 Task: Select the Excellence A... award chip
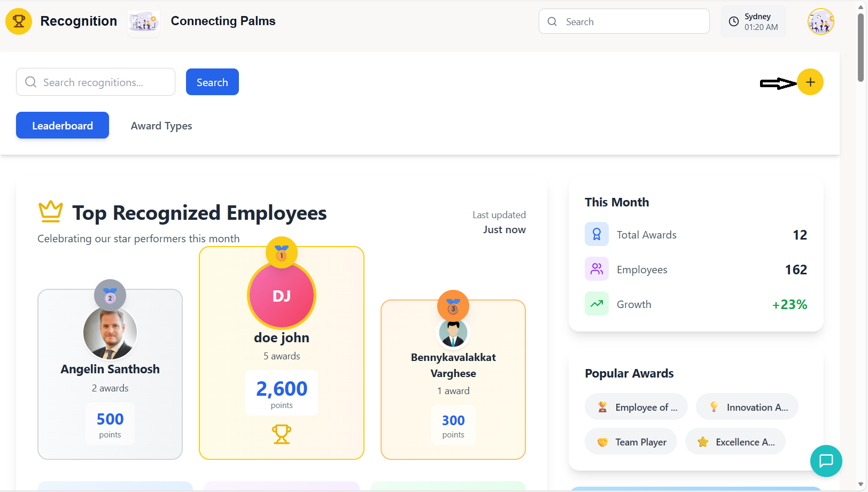735,442
